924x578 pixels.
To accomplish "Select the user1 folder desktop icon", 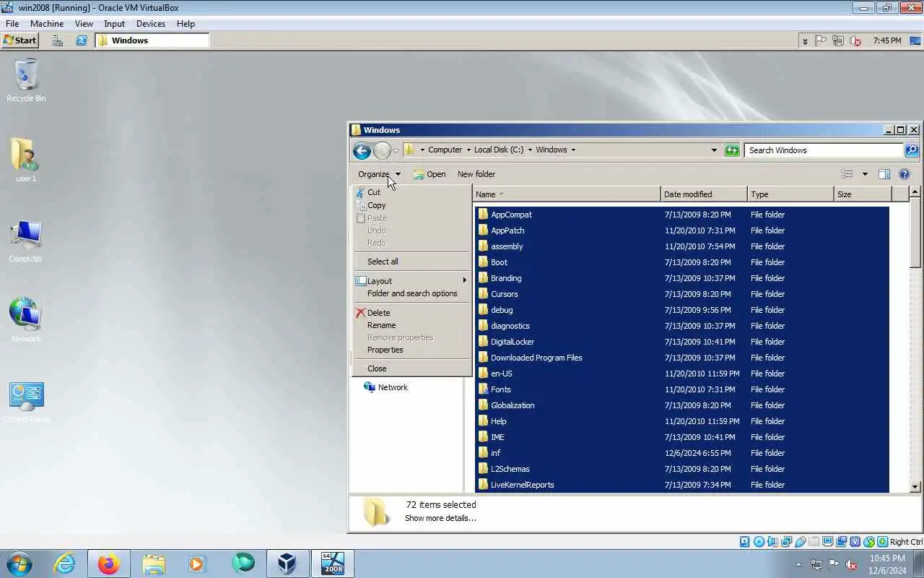I will pyautogui.click(x=25, y=160).
